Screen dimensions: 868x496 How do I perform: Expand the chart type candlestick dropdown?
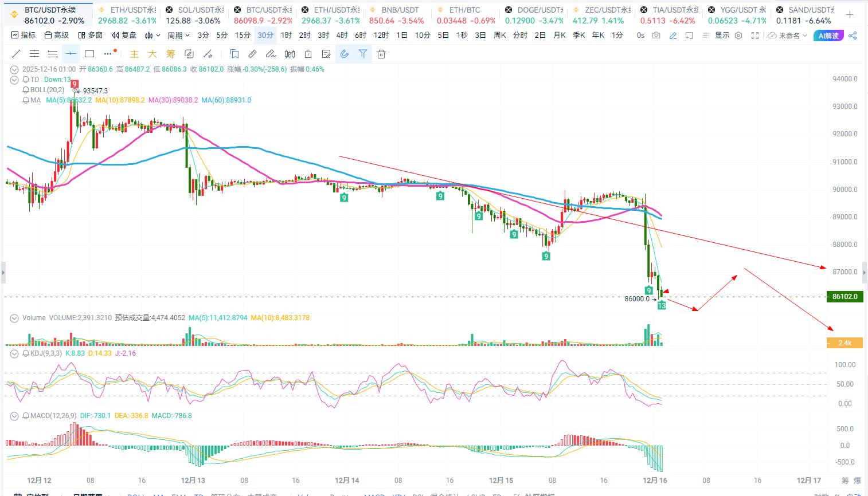(x=153, y=36)
